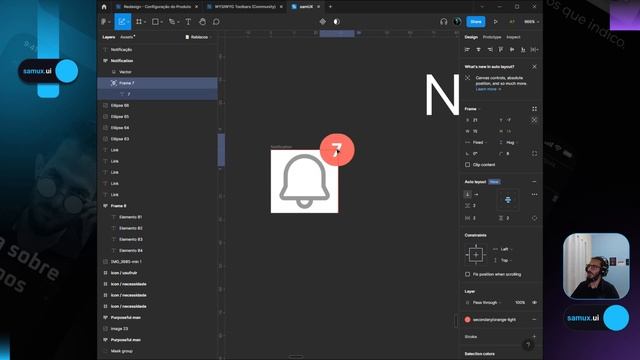This screenshot has width=640, height=360.
Task: Click the Learn more link
Action: (x=487, y=89)
